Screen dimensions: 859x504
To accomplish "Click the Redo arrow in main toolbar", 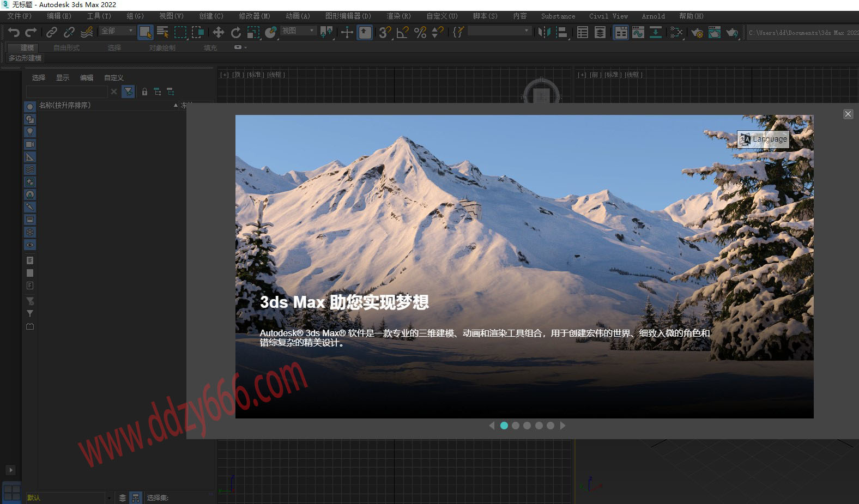I will [31, 32].
